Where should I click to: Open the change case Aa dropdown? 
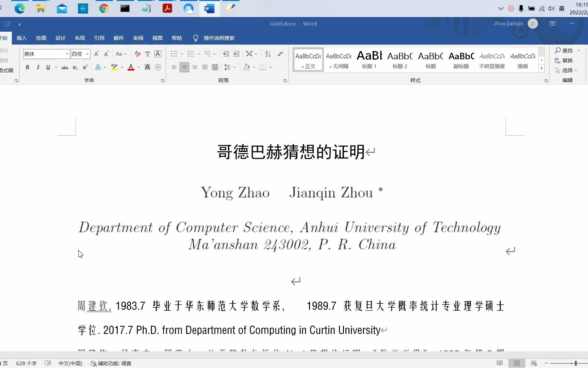coord(121,54)
